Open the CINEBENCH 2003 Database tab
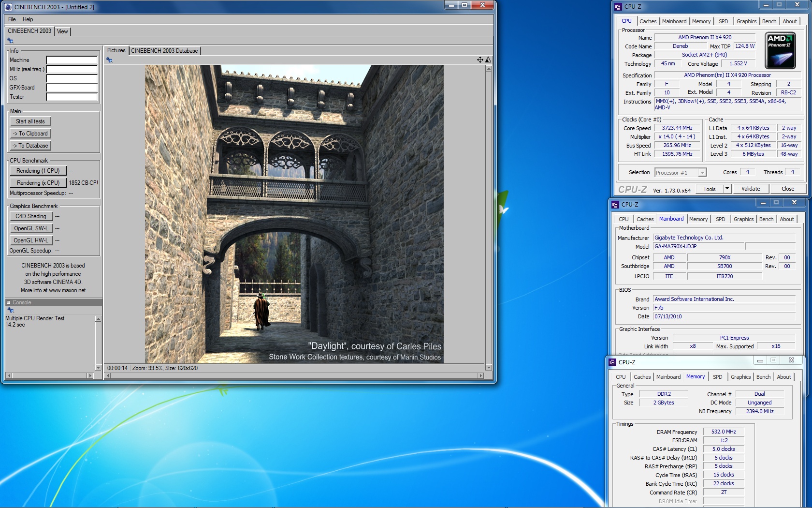812x508 pixels. point(164,51)
